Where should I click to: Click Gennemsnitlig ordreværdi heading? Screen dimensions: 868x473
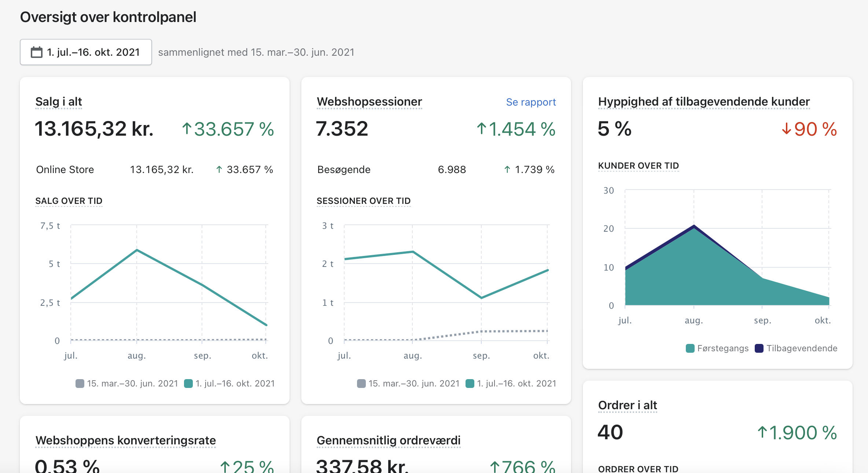point(388,440)
